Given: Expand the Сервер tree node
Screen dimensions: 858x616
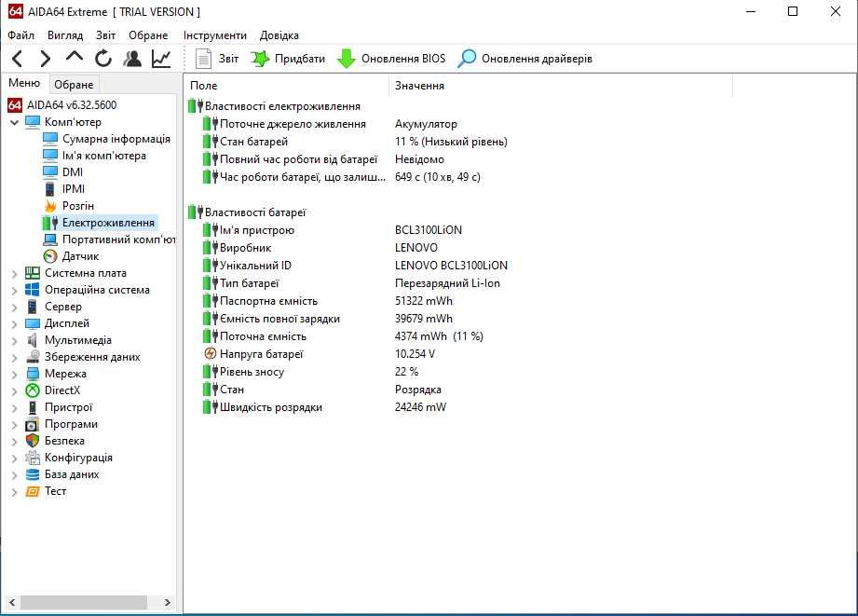Looking at the screenshot, I should (x=15, y=308).
